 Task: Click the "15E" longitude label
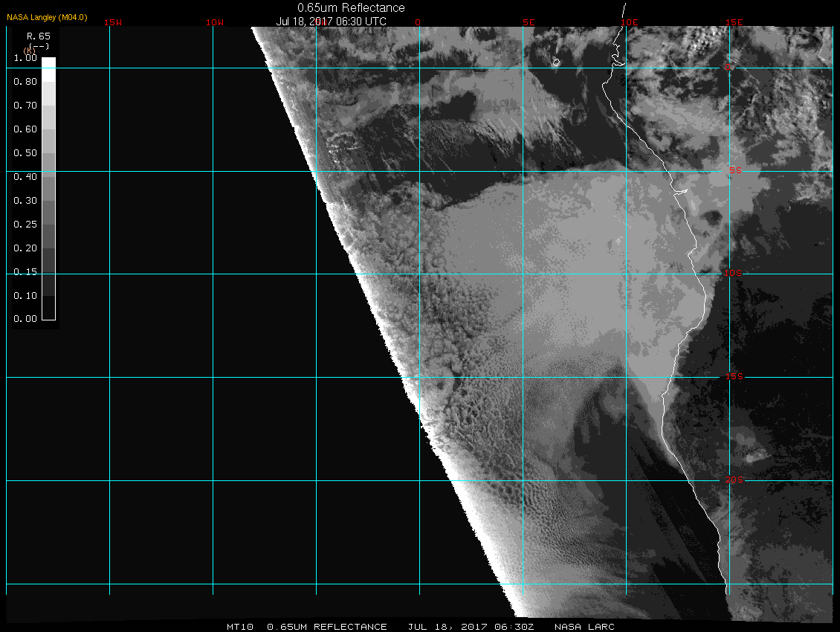tap(734, 22)
